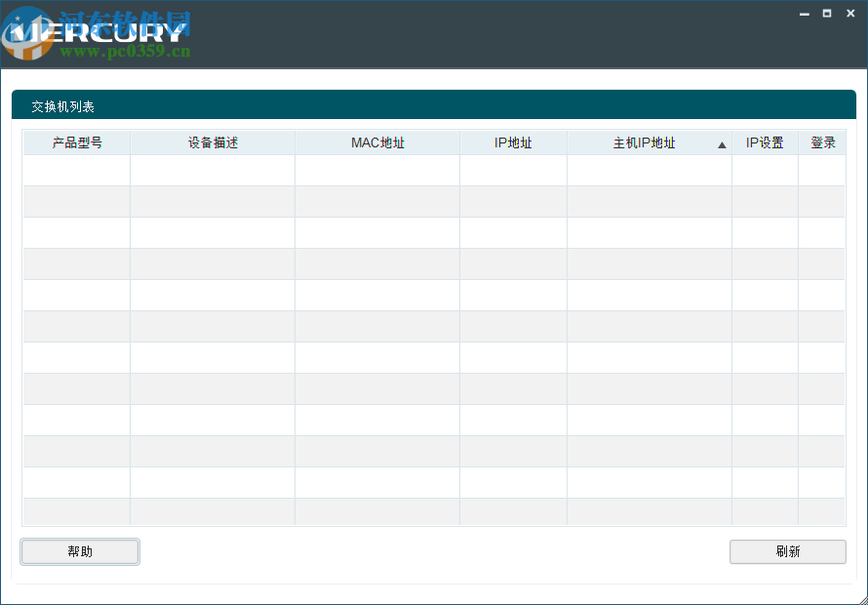Select second row cell under 设备描述
The width and height of the screenshot is (868, 605).
[213, 202]
